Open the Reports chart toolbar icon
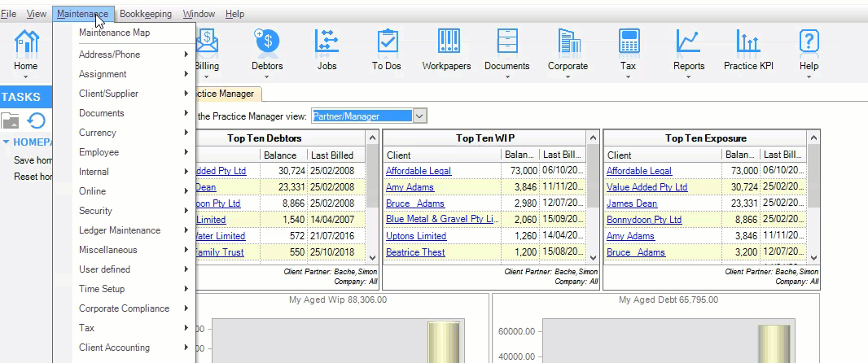 point(688,42)
